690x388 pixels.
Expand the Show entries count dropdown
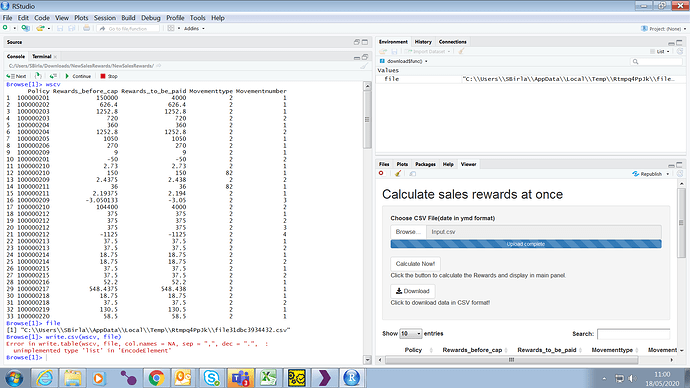click(x=411, y=334)
